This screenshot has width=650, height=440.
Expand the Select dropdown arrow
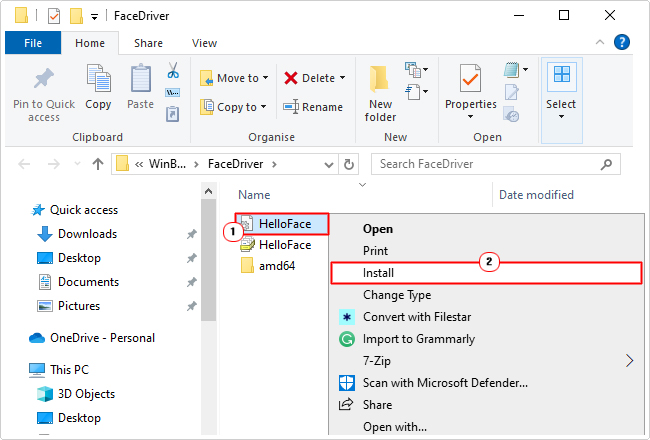(x=561, y=117)
